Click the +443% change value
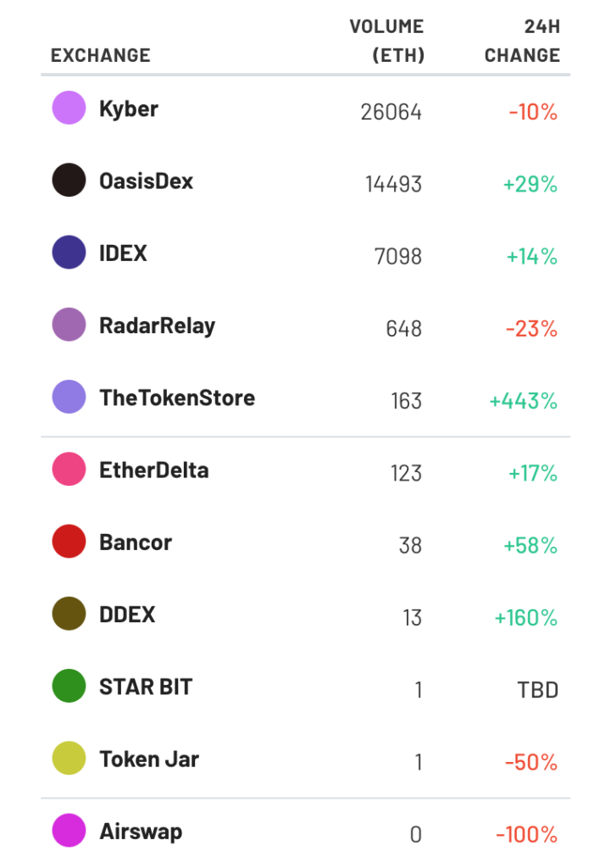The width and height of the screenshot is (605, 868). click(523, 401)
